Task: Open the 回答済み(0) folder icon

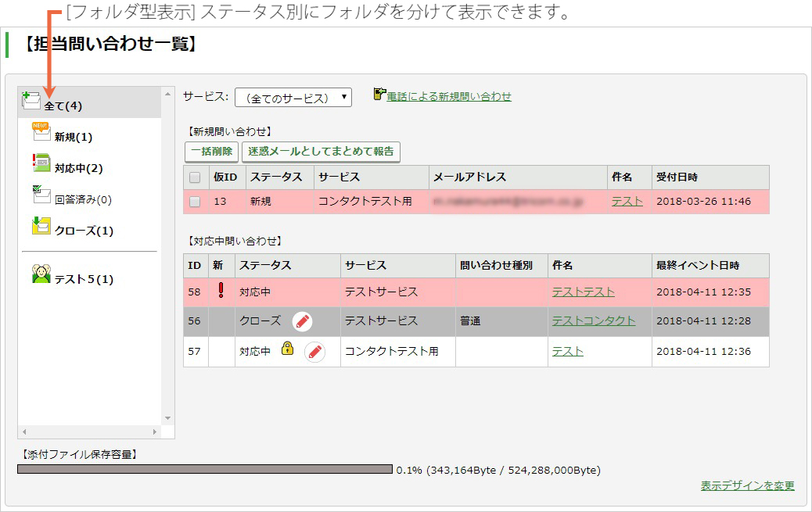Action: pos(41,194)
